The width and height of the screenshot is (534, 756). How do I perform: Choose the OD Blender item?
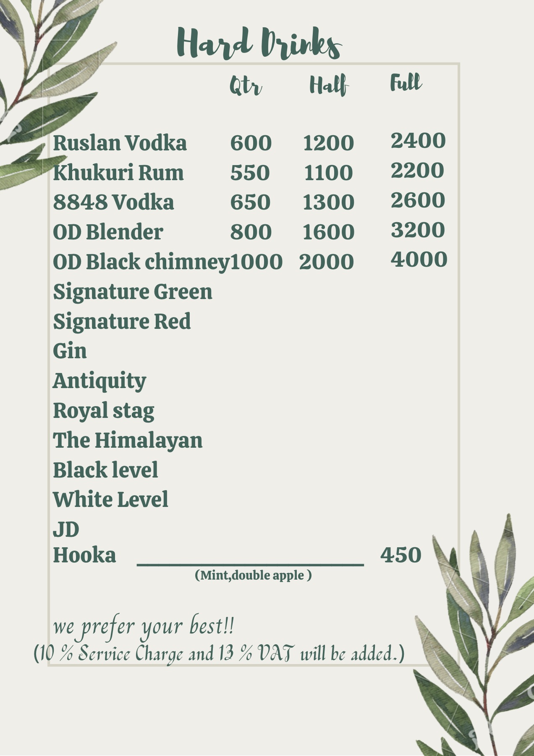(x=108, y=232)
